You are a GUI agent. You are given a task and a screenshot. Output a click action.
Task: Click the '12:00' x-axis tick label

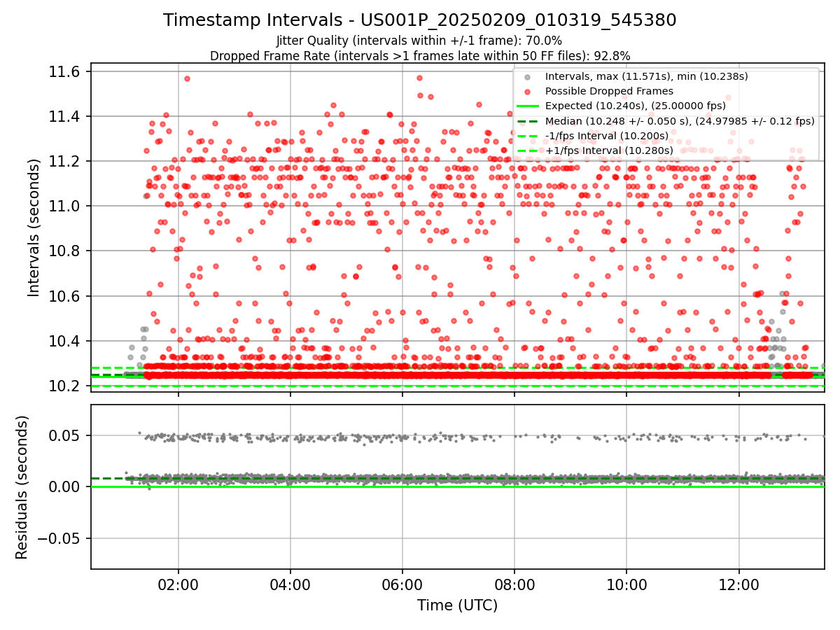pyautogui.click(x=739, y=584)
